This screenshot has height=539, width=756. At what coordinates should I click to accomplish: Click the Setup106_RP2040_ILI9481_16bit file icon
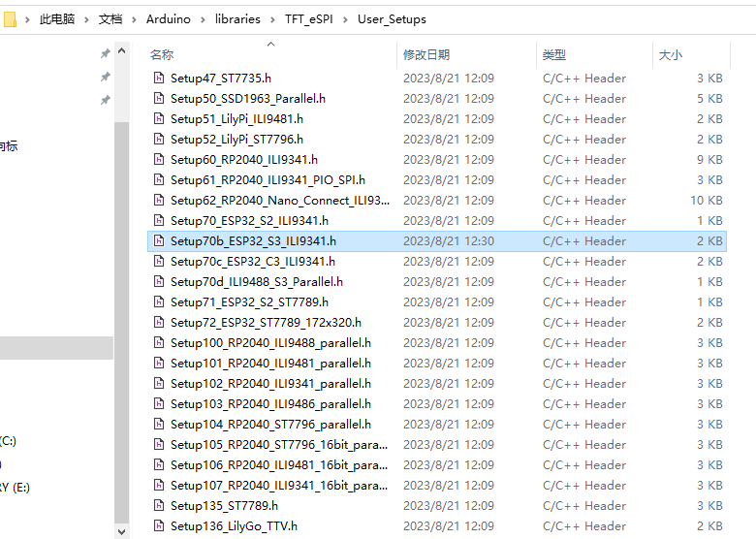(x=159, y=464)
